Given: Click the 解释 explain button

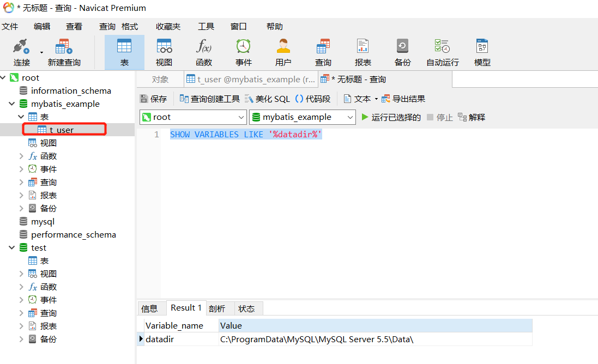Looking at the screenshot, I should pos(472,117).
